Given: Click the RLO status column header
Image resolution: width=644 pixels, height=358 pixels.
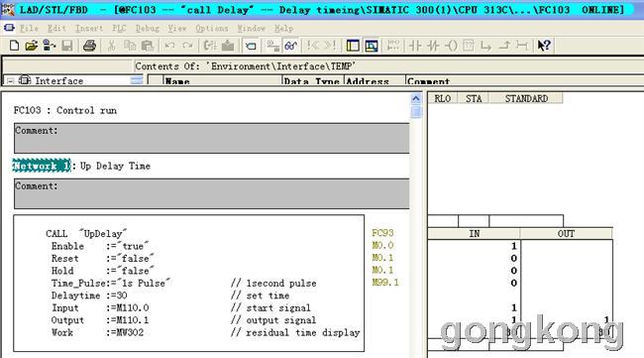Looking at the screenshot, I should (442, 98).
